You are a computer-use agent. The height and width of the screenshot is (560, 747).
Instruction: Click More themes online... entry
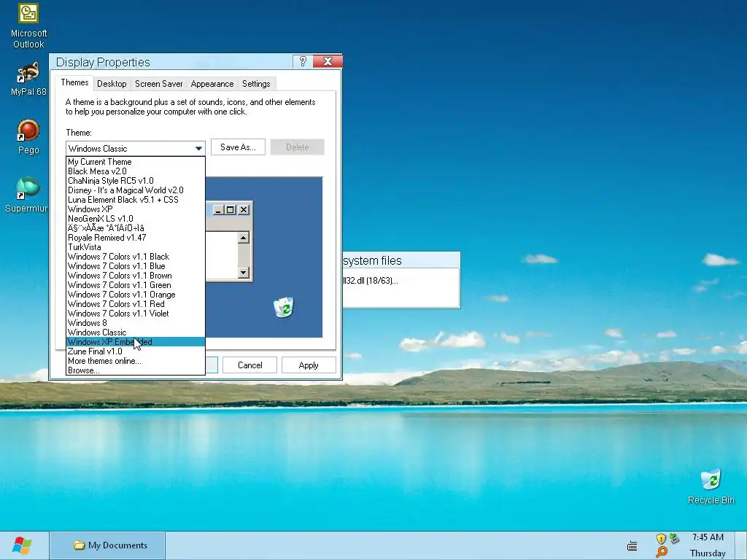pos(135,361)
